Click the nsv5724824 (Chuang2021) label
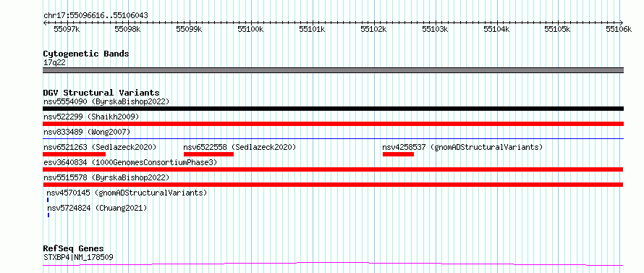Viewport: 644px width, 273px height. coord(97,208)
